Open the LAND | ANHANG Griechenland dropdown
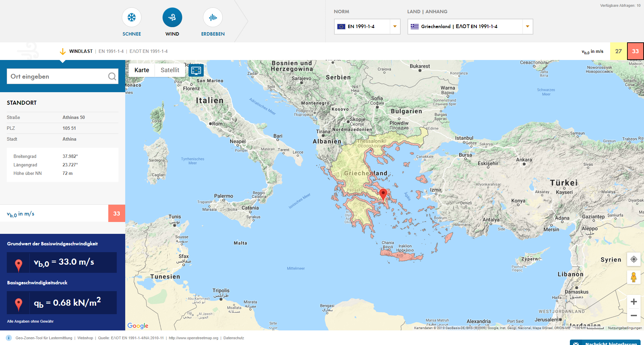This screenshot has width=644, height=345. point(527,26)
